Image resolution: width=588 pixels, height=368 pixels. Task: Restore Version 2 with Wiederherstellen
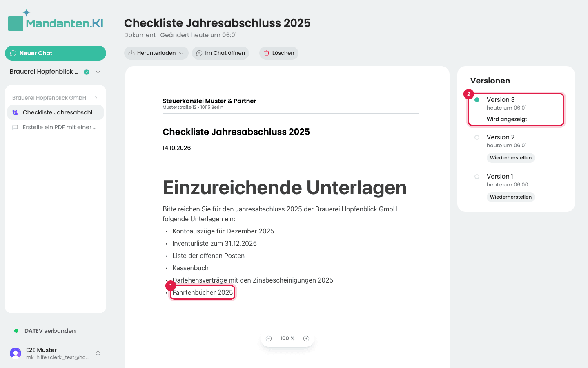click(511, 158)
